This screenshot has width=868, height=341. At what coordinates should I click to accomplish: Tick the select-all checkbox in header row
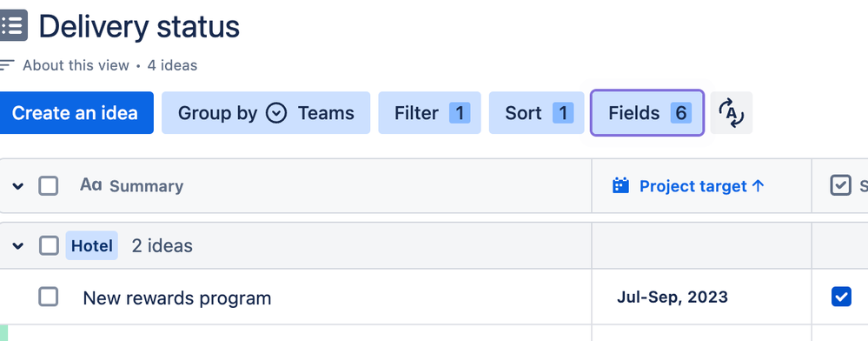[49, 186]
